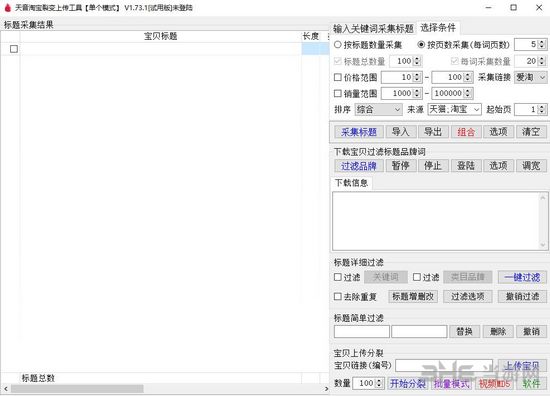Click the 替换 button
Screen dimensions: 550x396
click(464, 331)
